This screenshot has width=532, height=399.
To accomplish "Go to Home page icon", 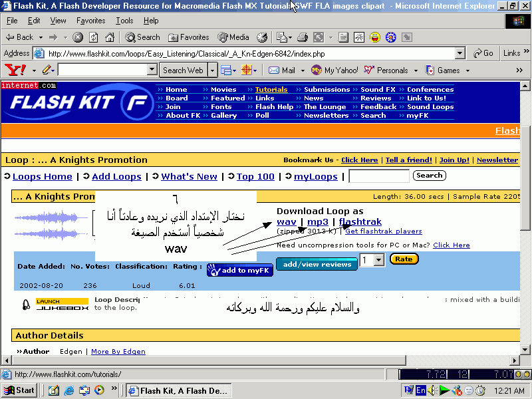I will [110, 37].
